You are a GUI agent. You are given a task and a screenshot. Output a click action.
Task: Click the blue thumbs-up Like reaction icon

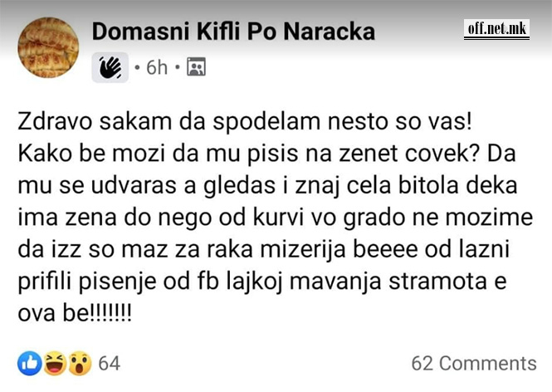pyautogui.click(x=28, y=363)
